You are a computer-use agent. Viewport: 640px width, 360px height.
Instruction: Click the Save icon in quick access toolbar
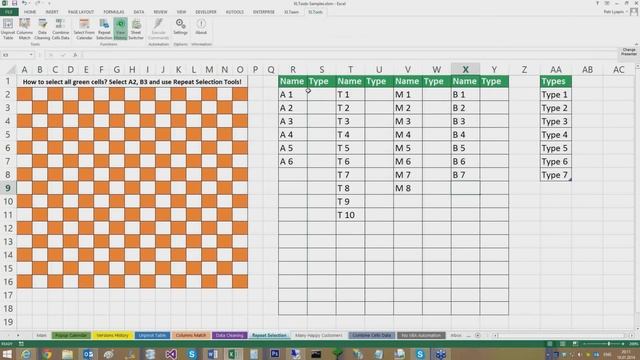pos(14,3)
